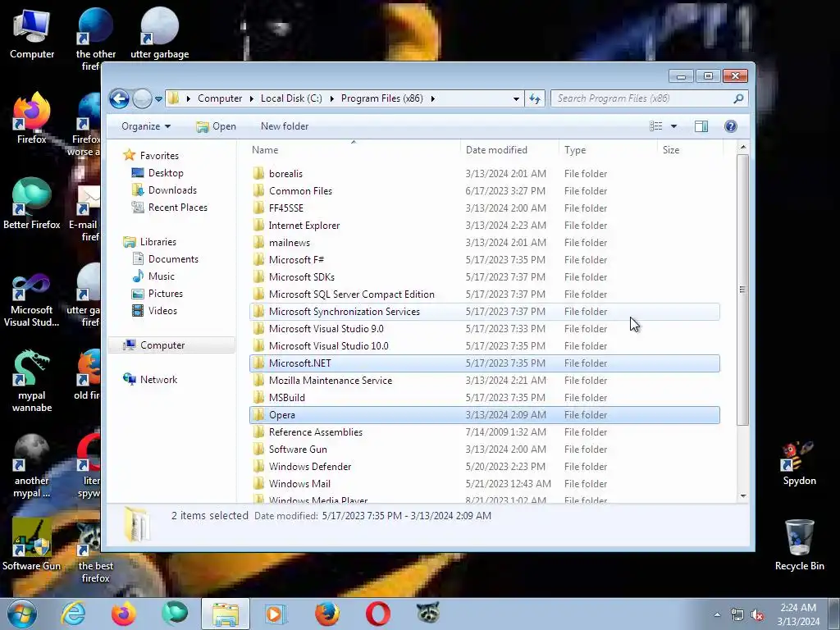Select the Windows Defender folder

click(484, 467)
